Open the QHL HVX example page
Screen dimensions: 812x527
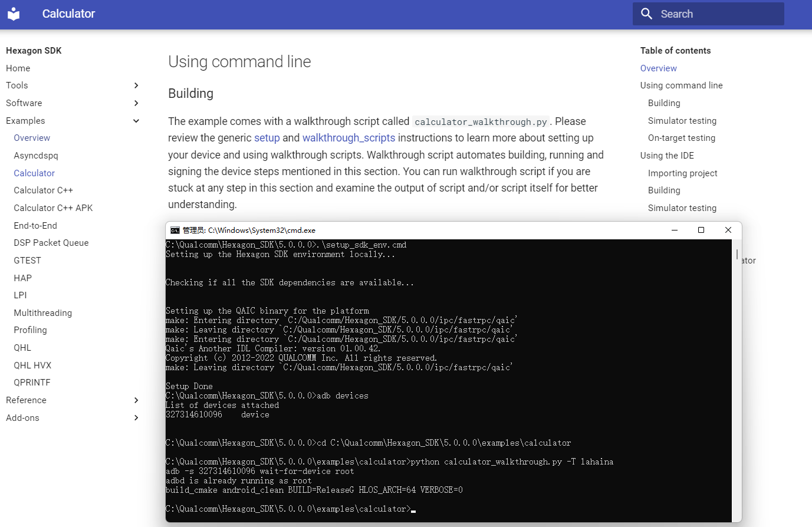click(32, 365)
